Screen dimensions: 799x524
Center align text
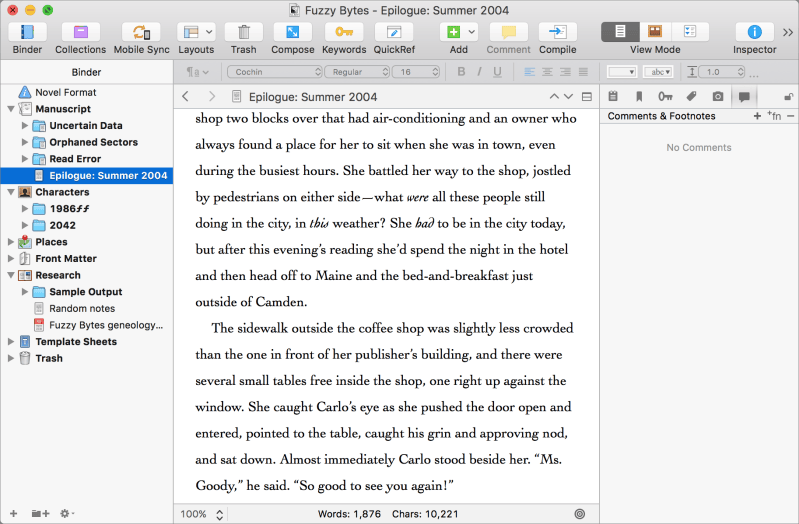[x=547, y=72]
